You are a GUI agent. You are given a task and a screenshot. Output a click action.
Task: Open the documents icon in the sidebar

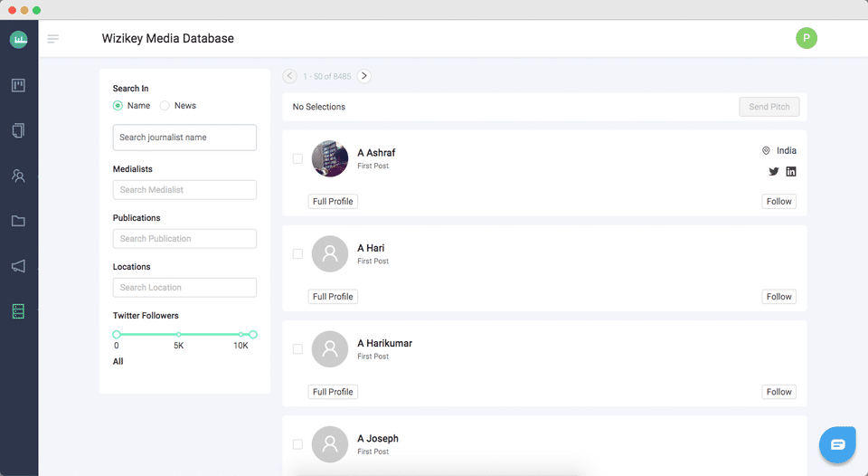(x=19, y=131)
